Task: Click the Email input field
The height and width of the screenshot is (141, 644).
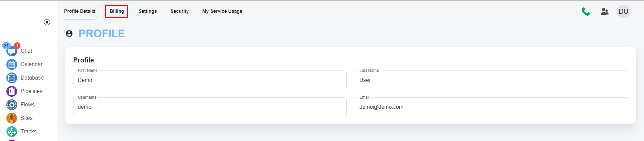Action: click(491, 107)
